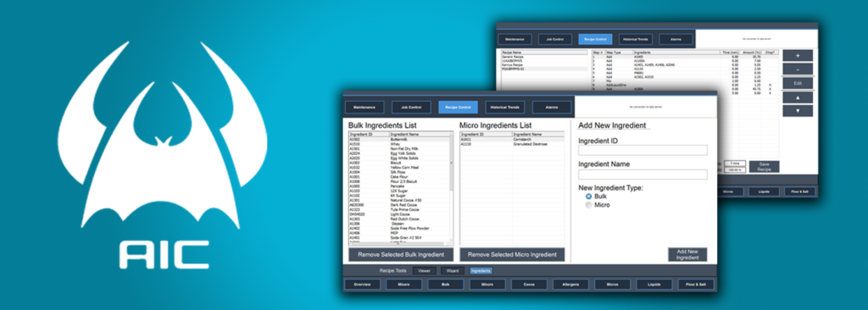The width and height of the screenshot is (868, 310).
Task: Move step up with the up arrow
Action: 797,97
